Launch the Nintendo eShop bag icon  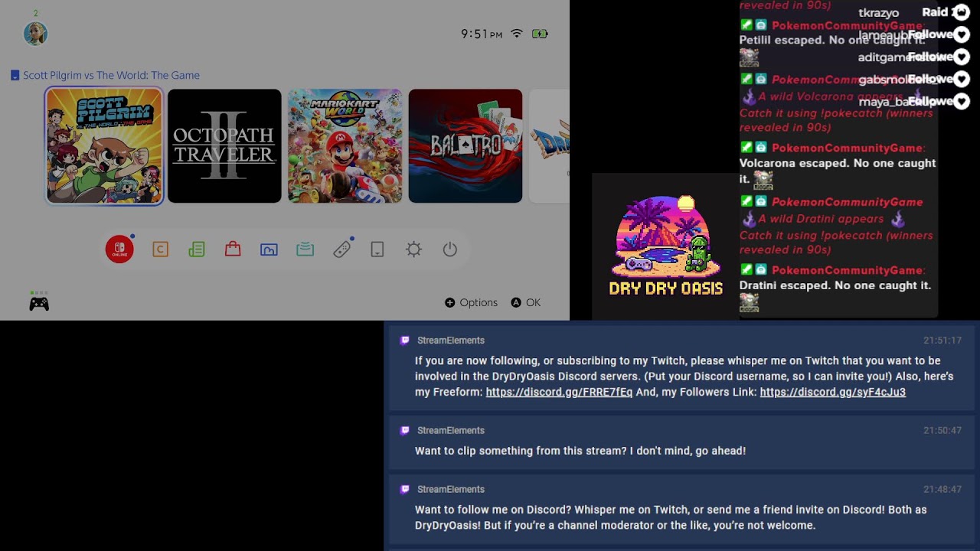(x=233, y=249)
